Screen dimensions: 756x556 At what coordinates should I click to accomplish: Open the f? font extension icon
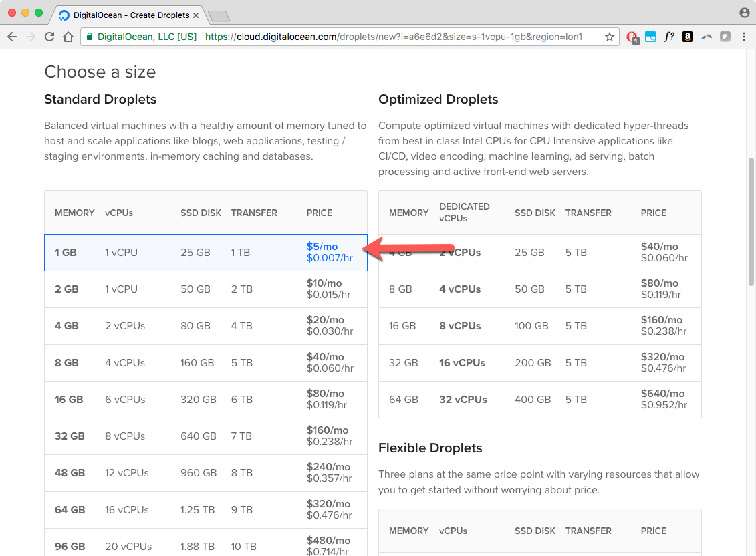[x=668, y=37]
